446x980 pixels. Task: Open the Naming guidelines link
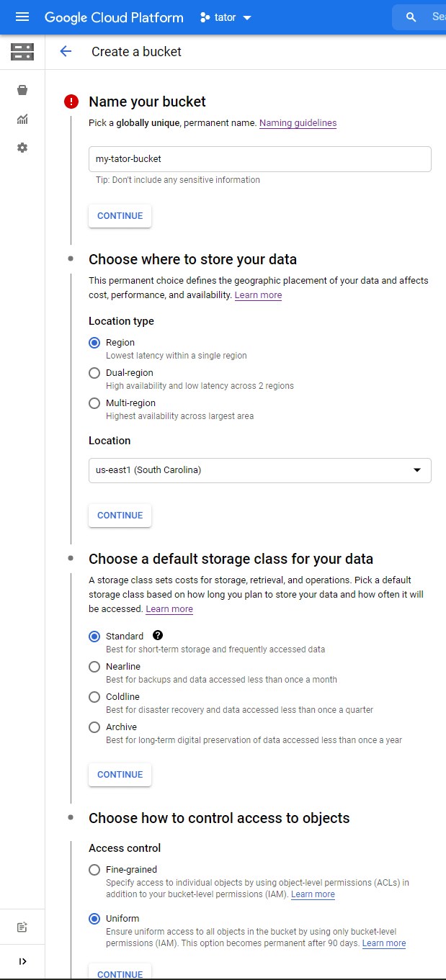[298, 123]
